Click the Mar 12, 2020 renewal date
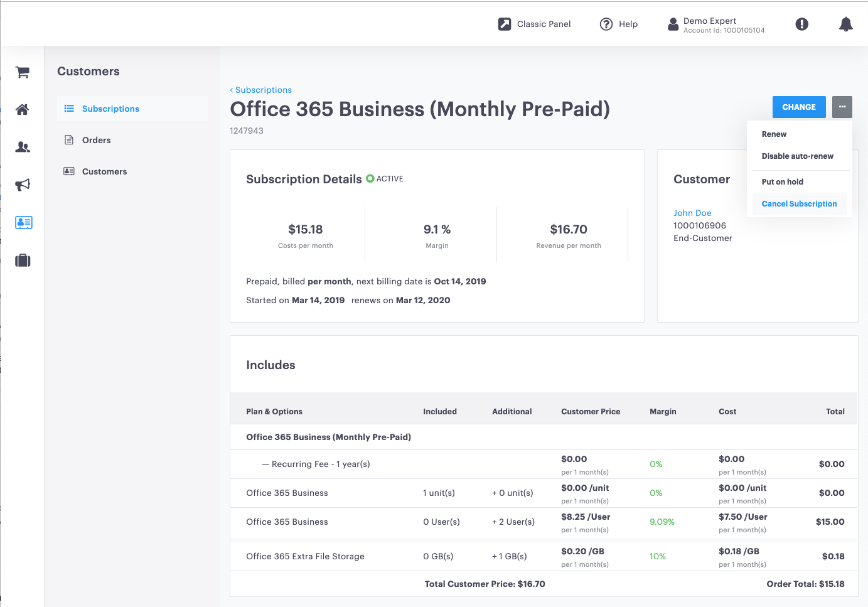 423,300
